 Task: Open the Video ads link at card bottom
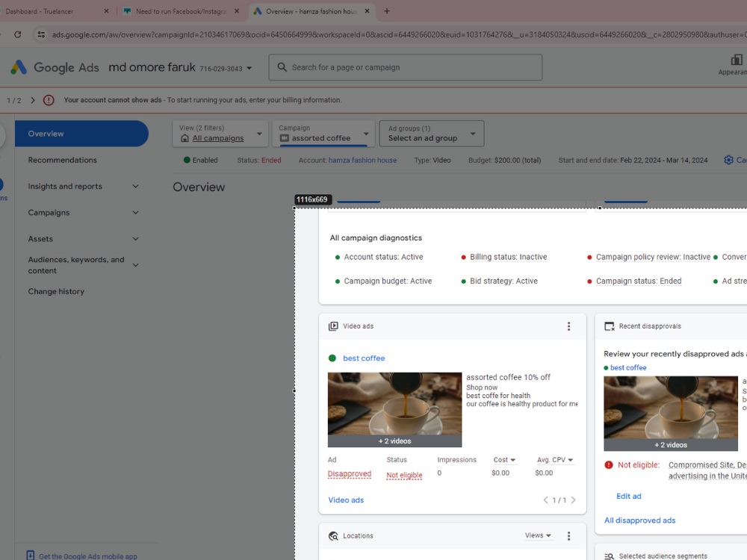346,500
